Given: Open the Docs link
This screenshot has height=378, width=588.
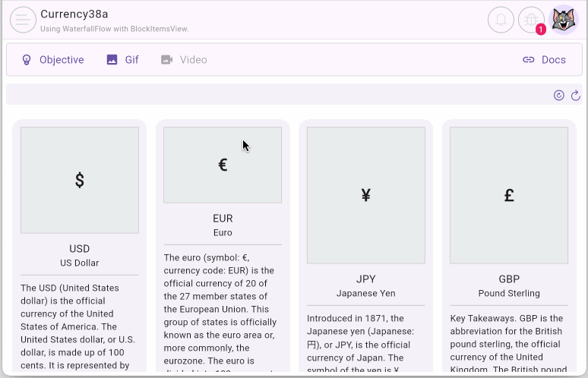Looking at the screenshot, I should pos(553,60).
